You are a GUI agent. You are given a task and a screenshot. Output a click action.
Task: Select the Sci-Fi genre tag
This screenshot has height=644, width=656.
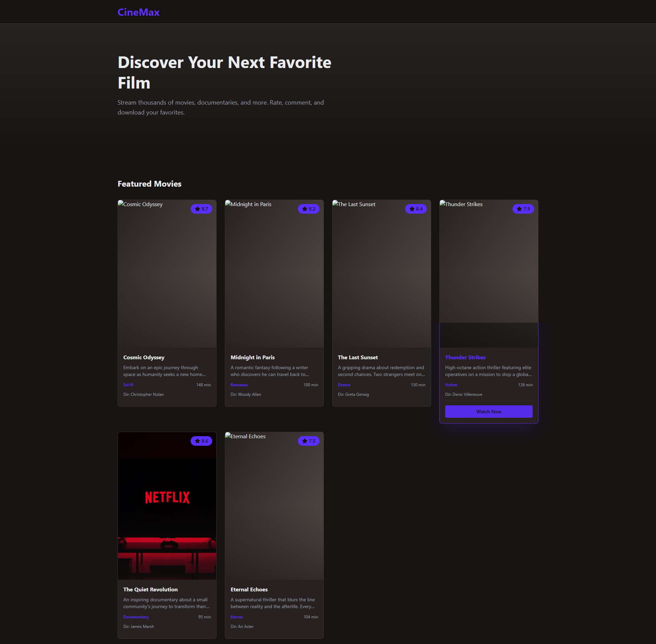click(x=128, y=385)
